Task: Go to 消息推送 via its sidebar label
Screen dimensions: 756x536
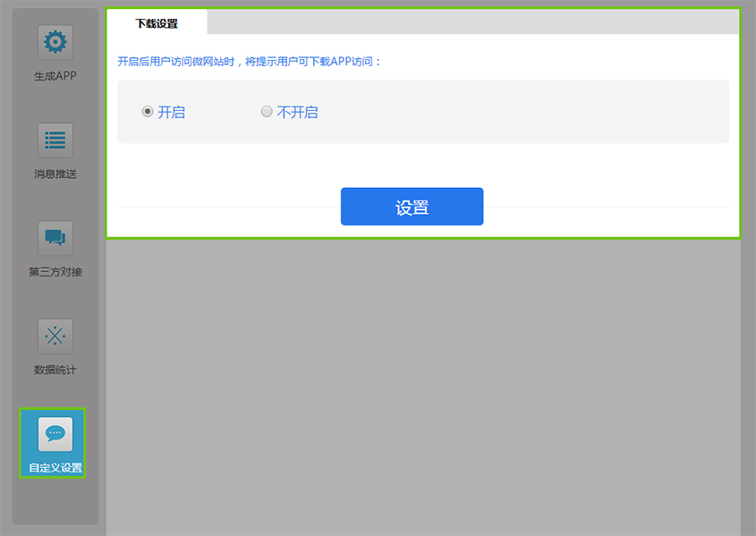Action: [x=55, y=174]
